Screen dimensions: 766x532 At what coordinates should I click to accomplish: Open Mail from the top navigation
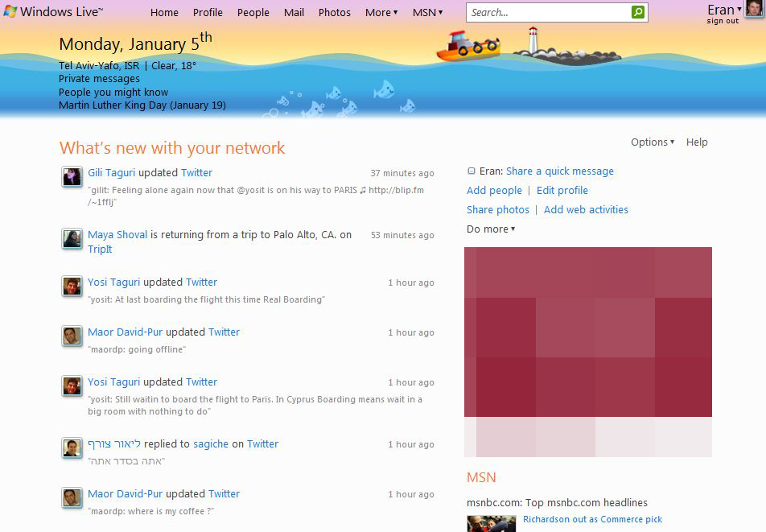click(294, 12)
